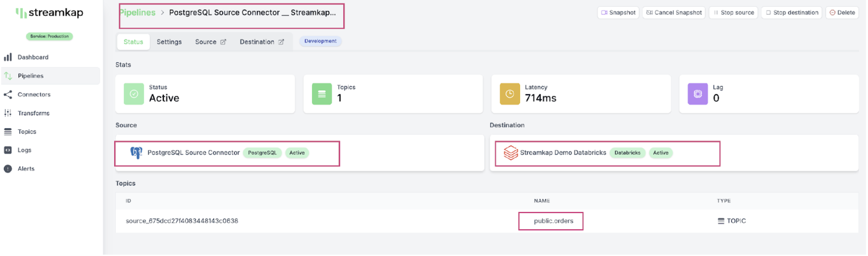
Task: Click the Delete pipeline button
Action: pos(842,13)
